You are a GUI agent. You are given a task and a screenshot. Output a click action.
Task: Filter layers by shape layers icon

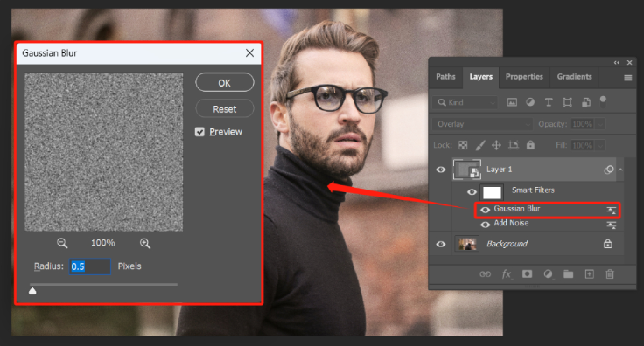click(567, 102)
